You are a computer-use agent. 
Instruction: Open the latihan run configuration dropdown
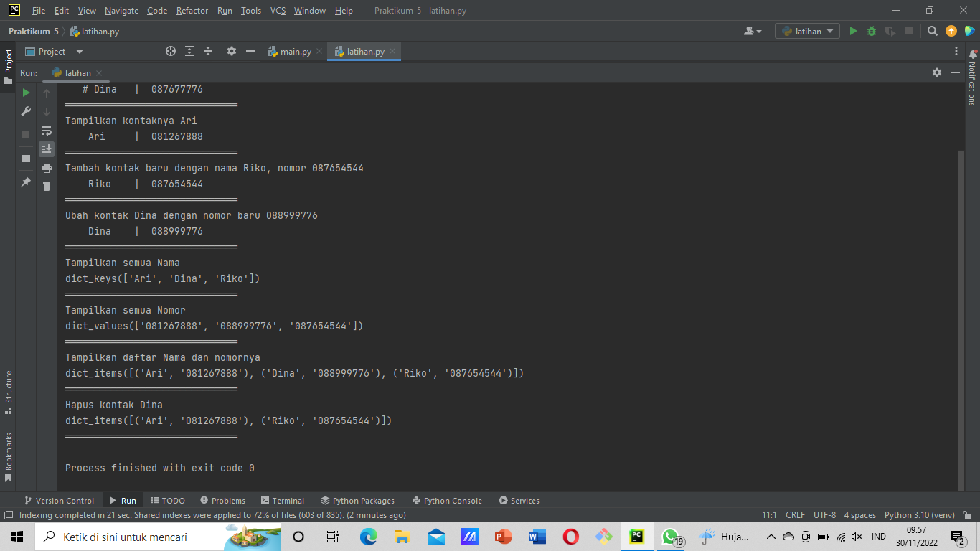tap(807, 31)
